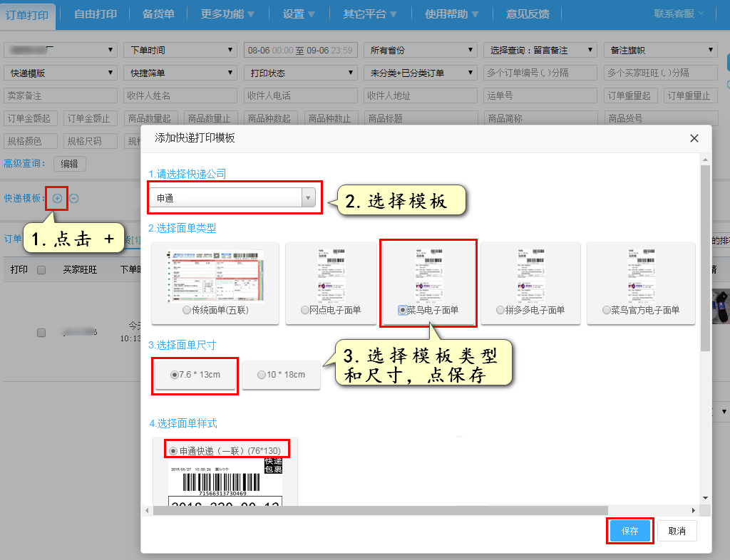Select the 菜鸟官方电子面单 radio option
This screenshot has width=730, height=560.
point(607,310)
